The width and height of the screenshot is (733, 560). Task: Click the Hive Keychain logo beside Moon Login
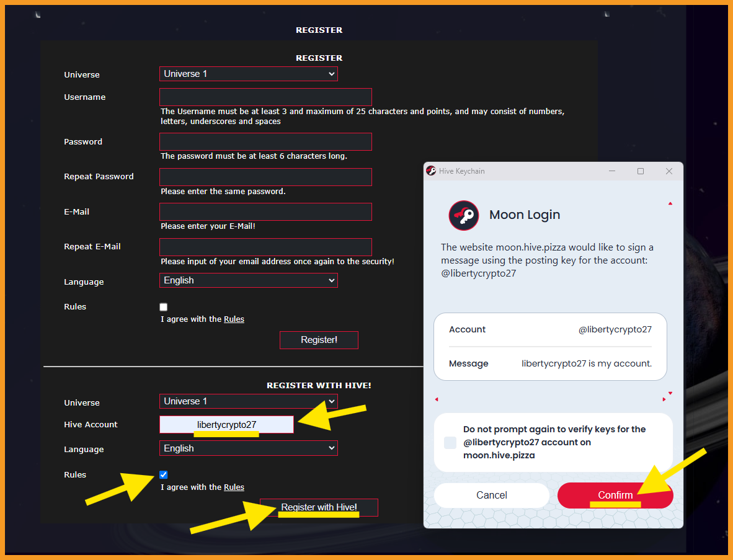coord(464,215)
